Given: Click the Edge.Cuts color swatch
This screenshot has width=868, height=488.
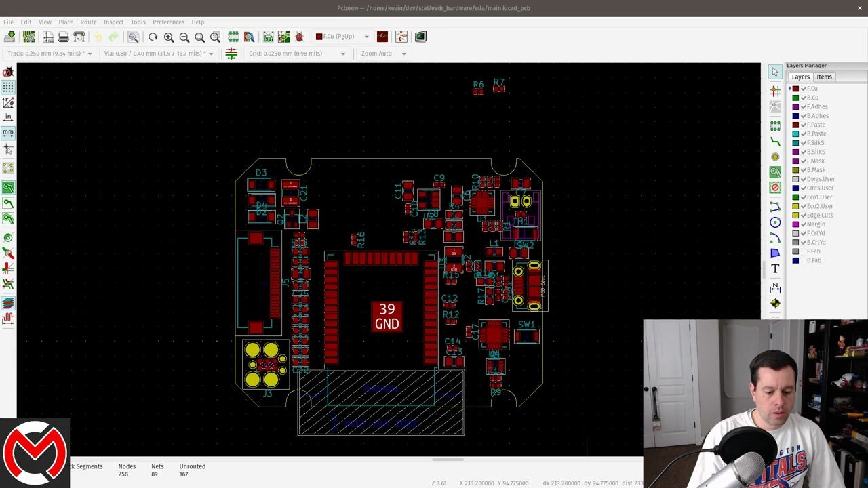Looking at the screenshot, I should pos(795,215).
